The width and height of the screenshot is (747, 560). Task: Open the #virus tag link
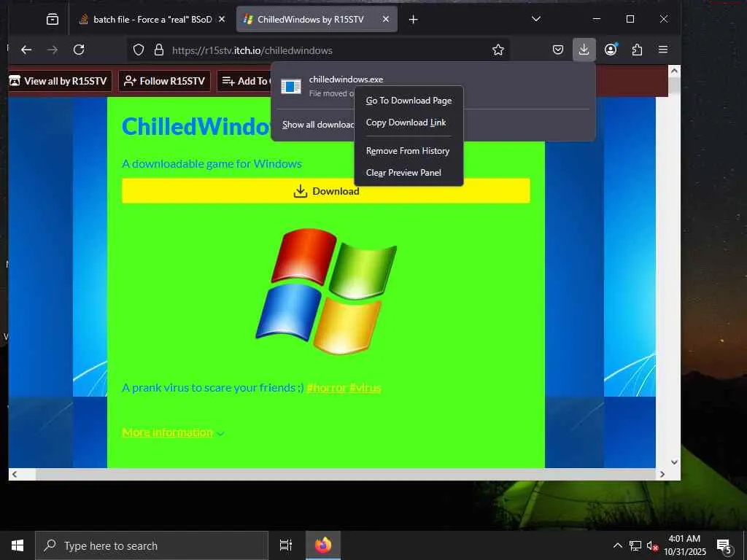point(365,388)
